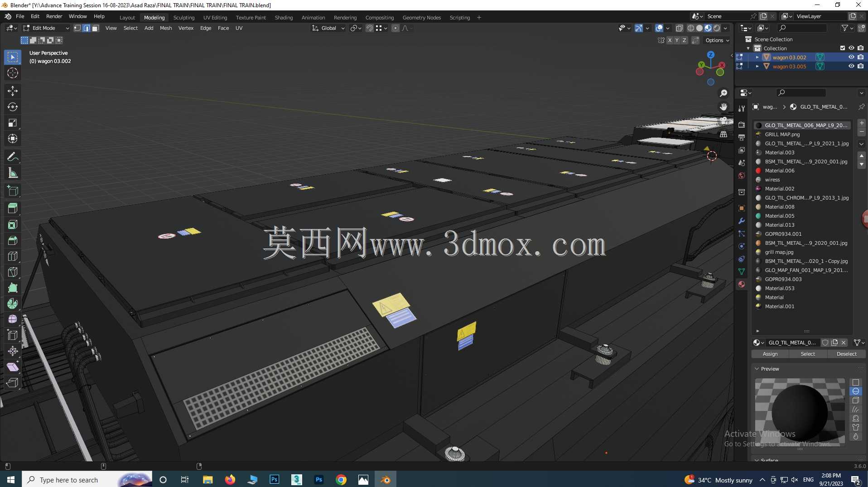Click the pan hand viewport gizmo

(723, 107)
